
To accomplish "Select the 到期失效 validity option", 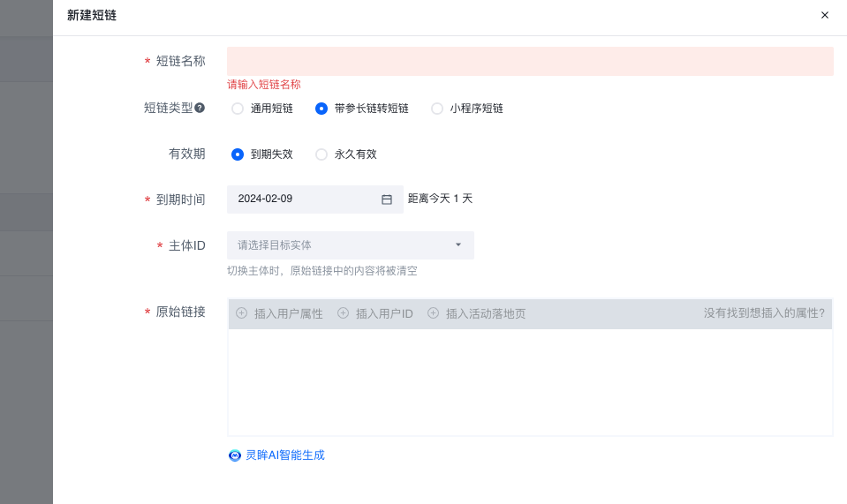I will click(238, 154).
